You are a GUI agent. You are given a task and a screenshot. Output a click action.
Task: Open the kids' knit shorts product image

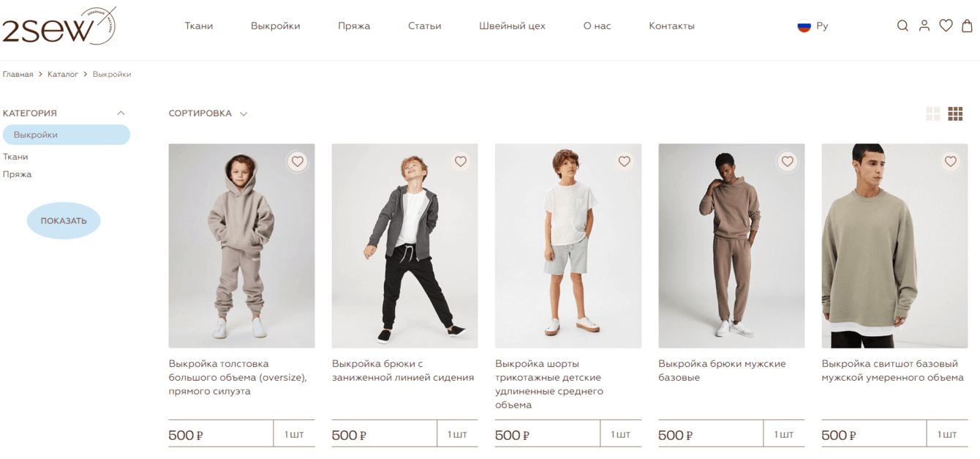point(568,245)
